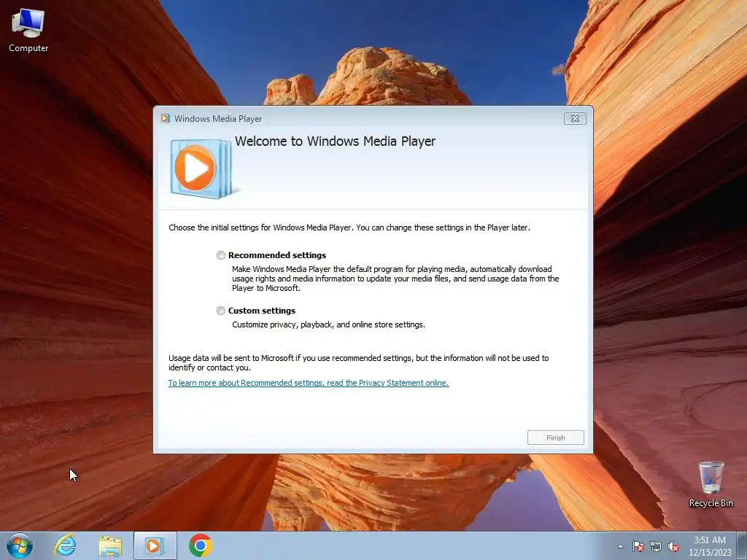
Task: Click Windows Media Player taskbar button
Action: point(155,545)
